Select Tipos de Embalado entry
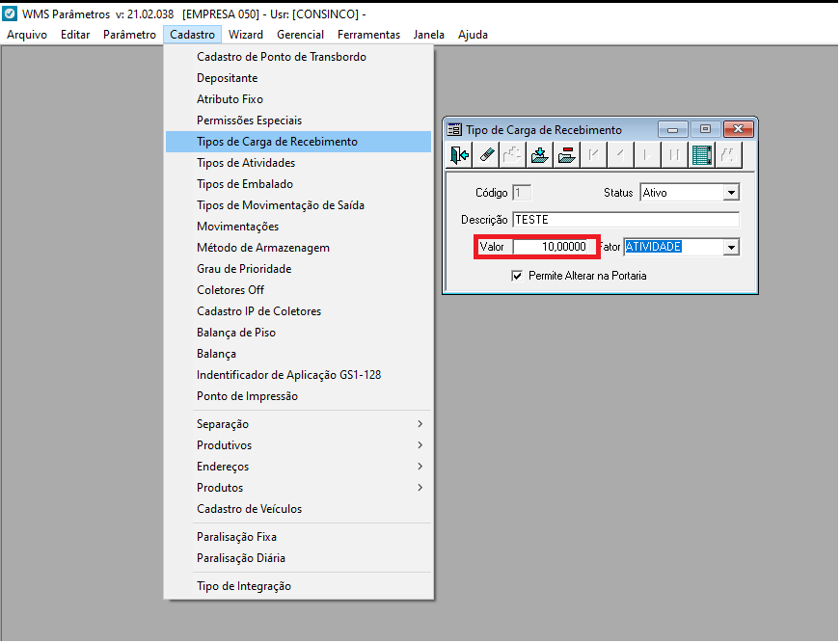Screen dimensions: 840x643 (x=298, y=184)
